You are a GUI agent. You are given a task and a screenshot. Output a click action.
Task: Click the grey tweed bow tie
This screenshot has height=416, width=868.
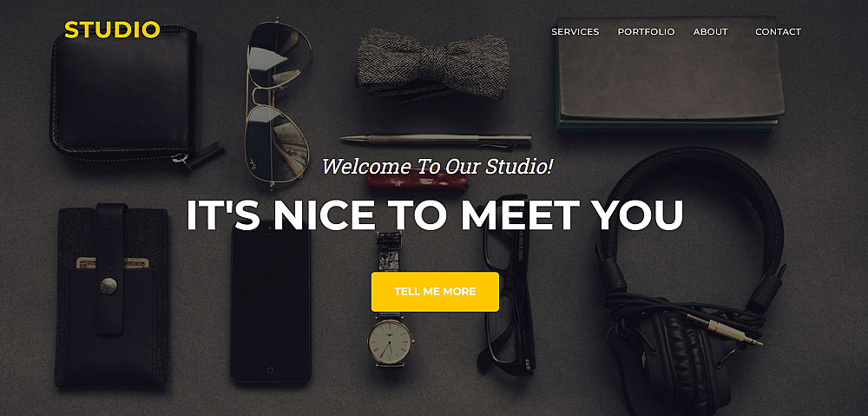click(432, 65)
